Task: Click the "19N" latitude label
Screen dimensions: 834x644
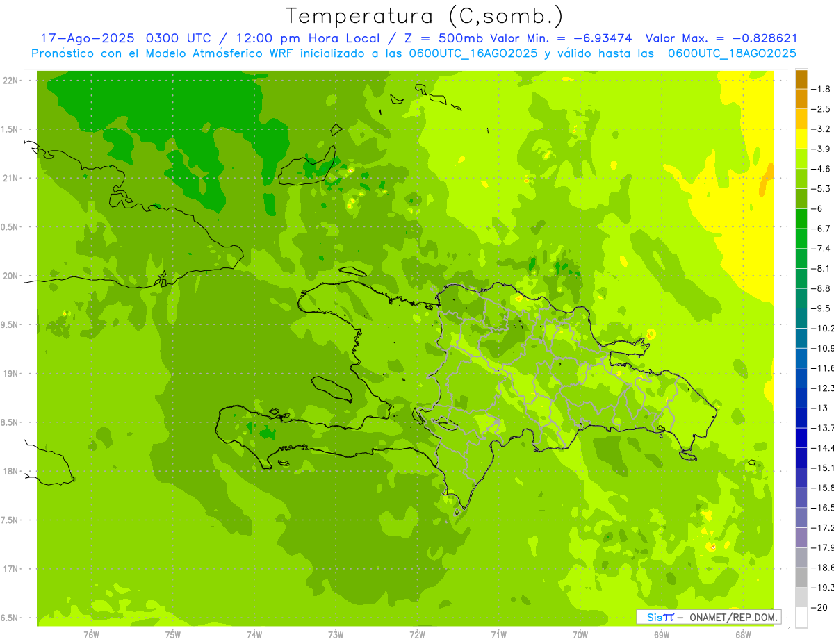Action: 10,374
